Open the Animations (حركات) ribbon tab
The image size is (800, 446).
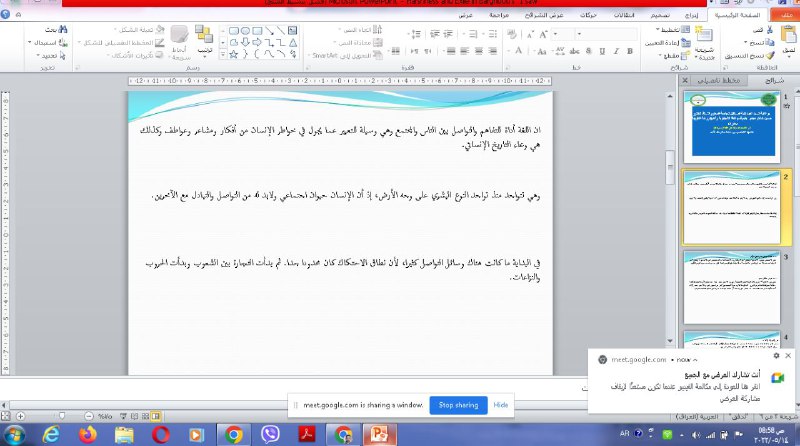click(x=588, y=15)
